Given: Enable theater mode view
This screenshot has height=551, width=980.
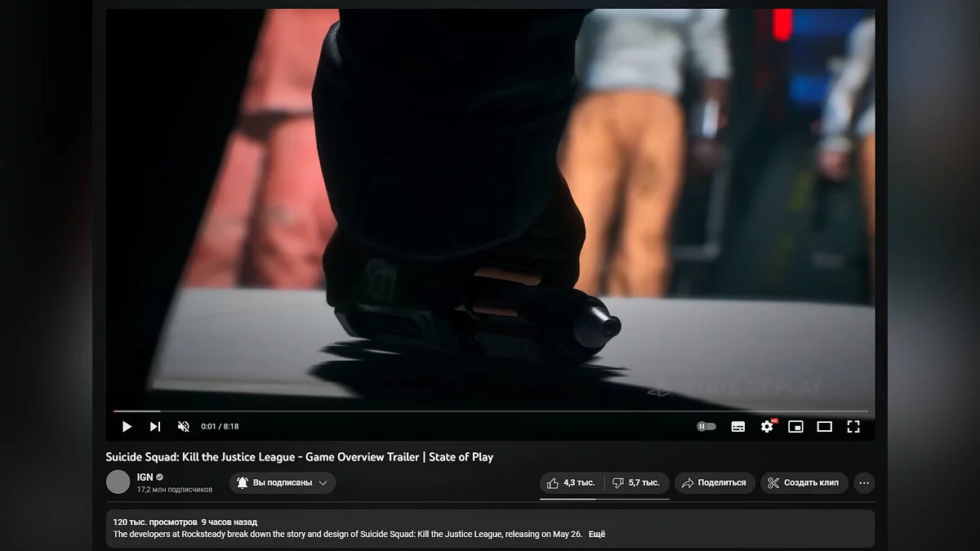Looking at the screenshot, I should coord(825,426).
